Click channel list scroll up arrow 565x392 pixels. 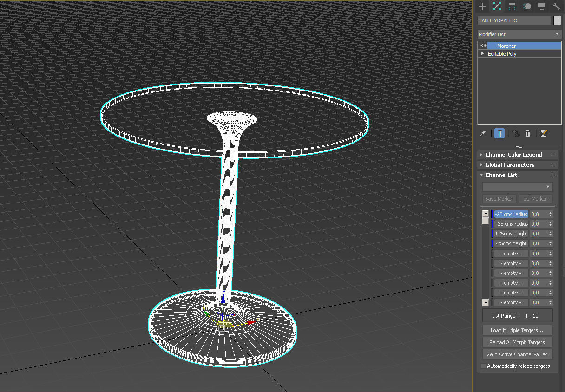pos(486,214)
